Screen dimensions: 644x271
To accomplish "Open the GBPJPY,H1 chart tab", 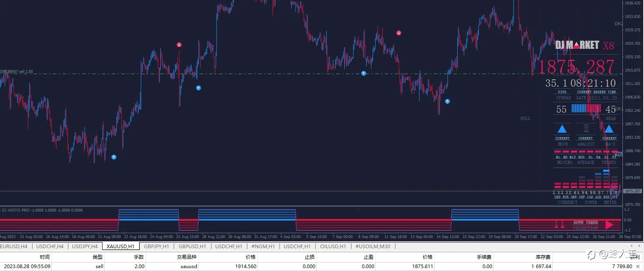I will (x=156, y=246).
